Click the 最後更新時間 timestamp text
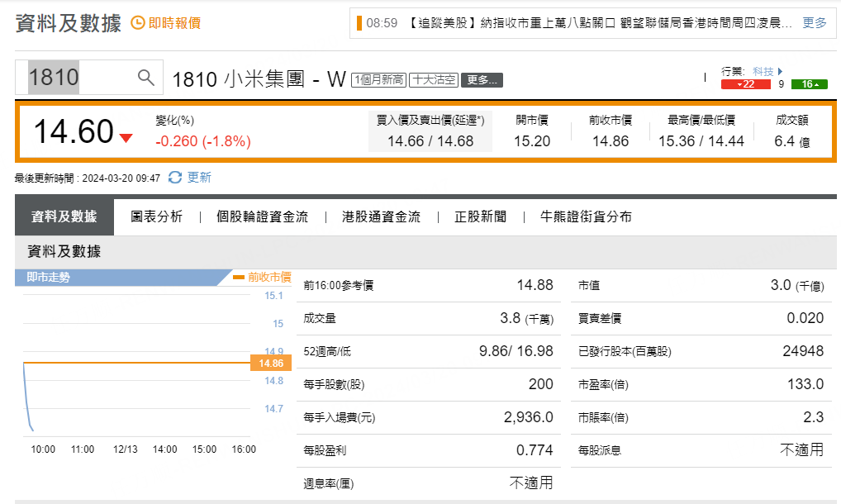841x504 pixels. click(x=88, y=178)
